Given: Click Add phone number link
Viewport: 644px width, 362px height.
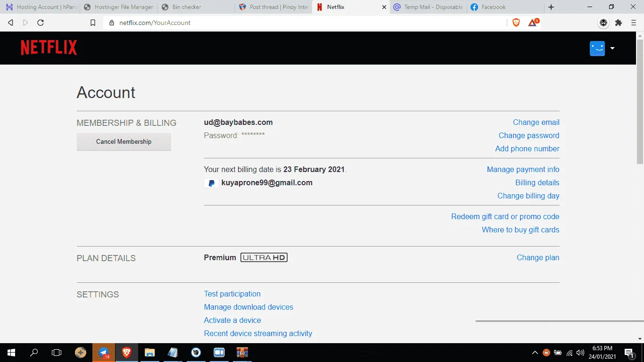Looking at the screenshot, I should tap(527, 149).
